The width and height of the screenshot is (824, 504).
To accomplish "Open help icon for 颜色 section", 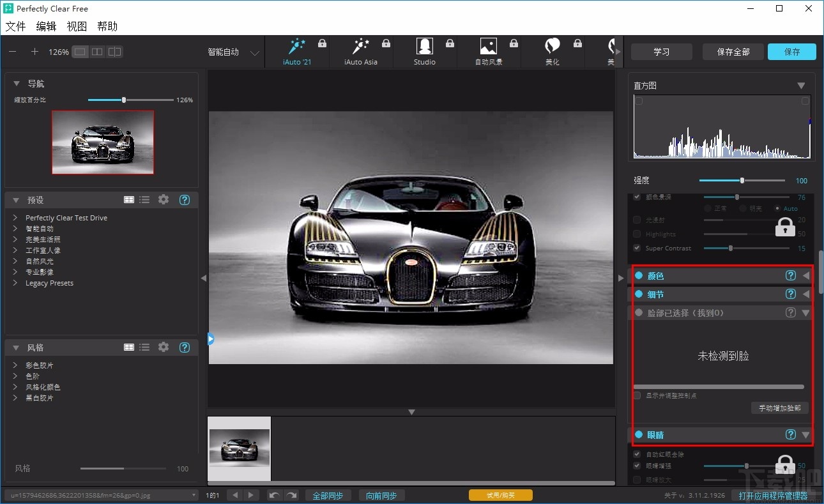I will (x=790, y=275).
